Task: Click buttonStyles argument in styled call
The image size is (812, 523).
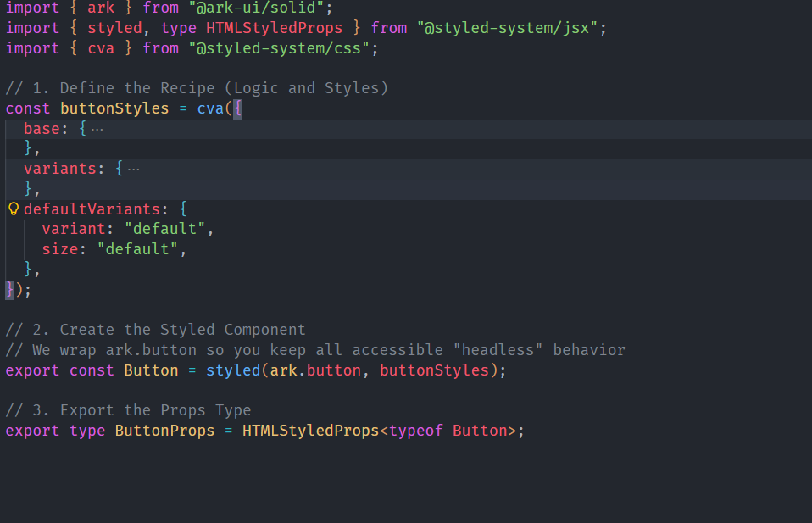Action: click(435, 370)
